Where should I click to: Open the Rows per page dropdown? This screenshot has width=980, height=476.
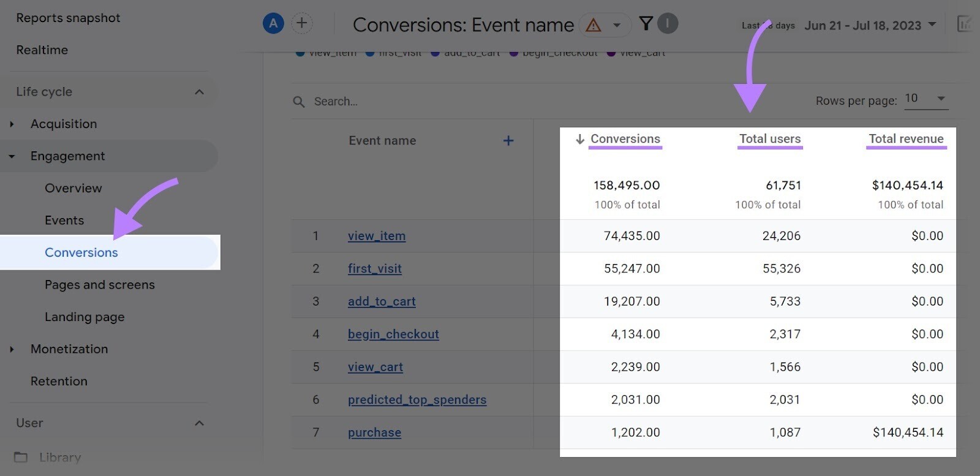[x=926, y=99]
